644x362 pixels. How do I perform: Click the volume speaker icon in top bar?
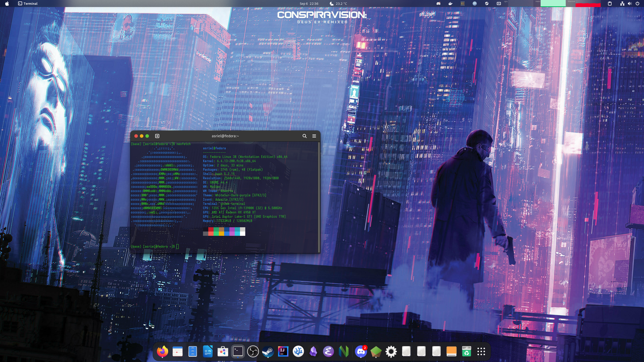click(630, 4)
